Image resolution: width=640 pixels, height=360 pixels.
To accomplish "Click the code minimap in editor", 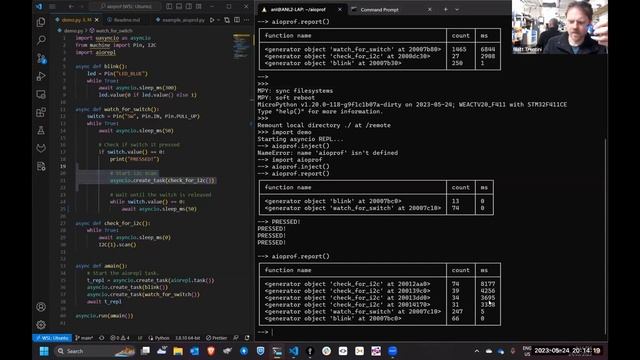I will pyautogui.click(x=242, y=47).
